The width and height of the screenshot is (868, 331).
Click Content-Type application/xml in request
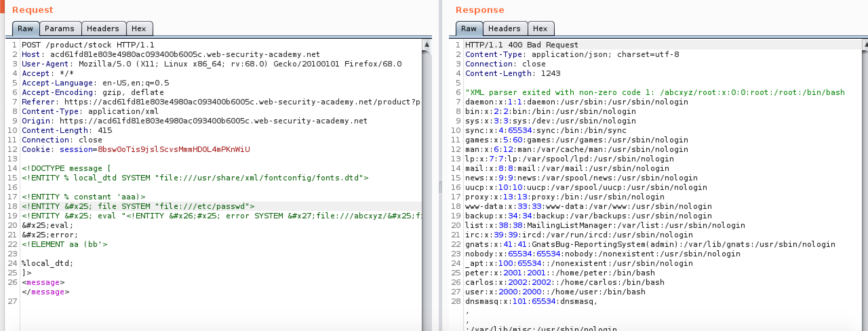(90, 111)
